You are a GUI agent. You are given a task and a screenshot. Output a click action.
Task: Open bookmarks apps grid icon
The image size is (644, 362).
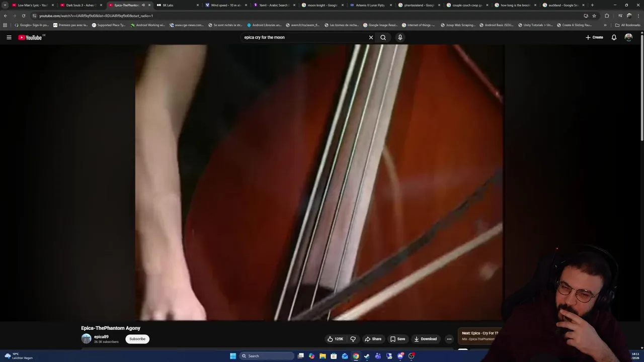click(x=5, y=25)
